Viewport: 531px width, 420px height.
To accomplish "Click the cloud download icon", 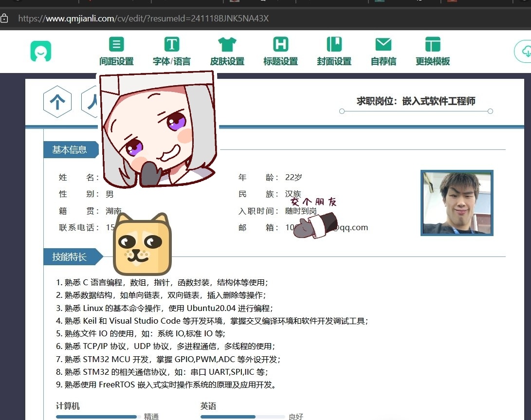I will pyautogui.click(x=525, y=51).
